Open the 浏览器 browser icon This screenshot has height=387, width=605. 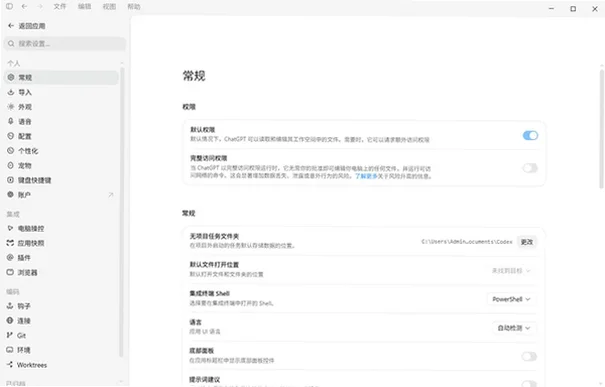coord(10,272)
